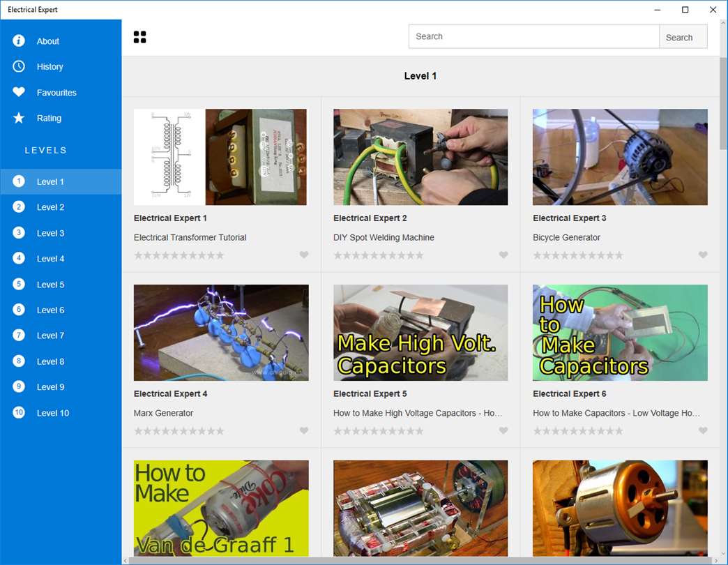
Task: Click the grid view icon
Action: [x=139, y=37]
